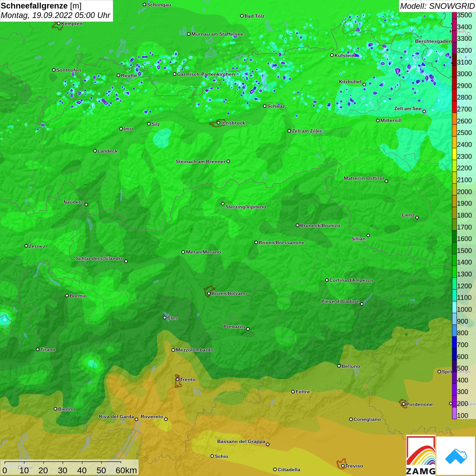476x476 pixels.
Task: Click the date 'Montag, 19.09.2022 05:00 Uhr'
Action: click(x=55, y=16)
